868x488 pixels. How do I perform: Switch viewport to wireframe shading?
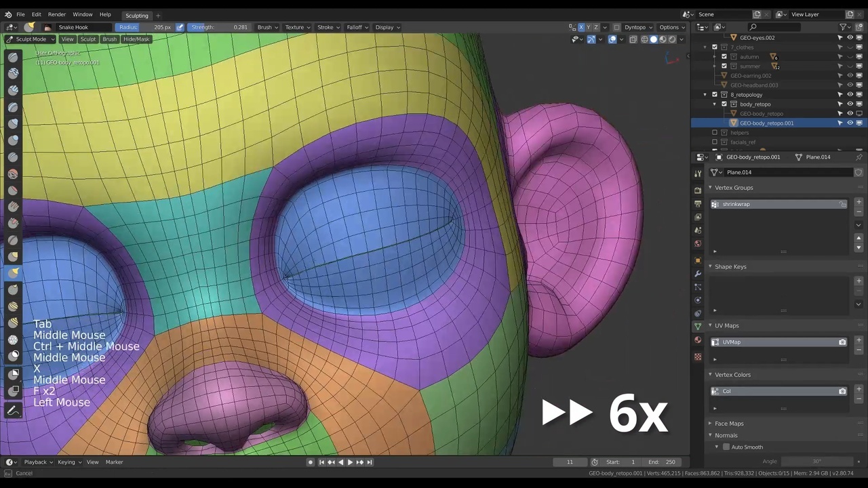pos(644,39)
